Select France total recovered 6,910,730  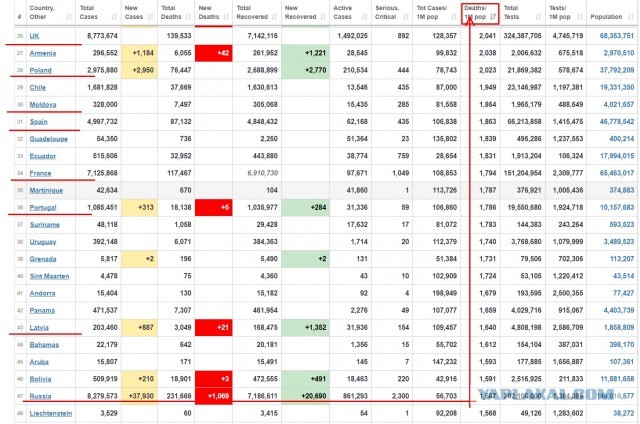262,173
